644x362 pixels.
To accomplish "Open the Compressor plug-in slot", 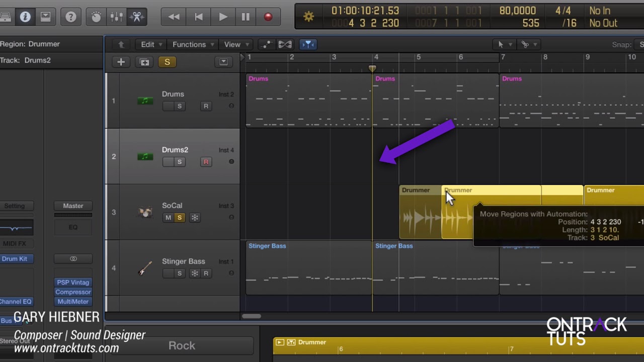I will [x=73, y=292].
